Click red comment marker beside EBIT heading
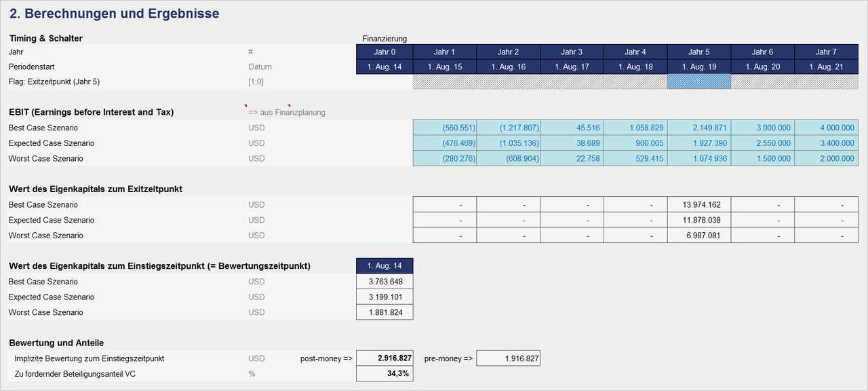 [x=246, y=107]
